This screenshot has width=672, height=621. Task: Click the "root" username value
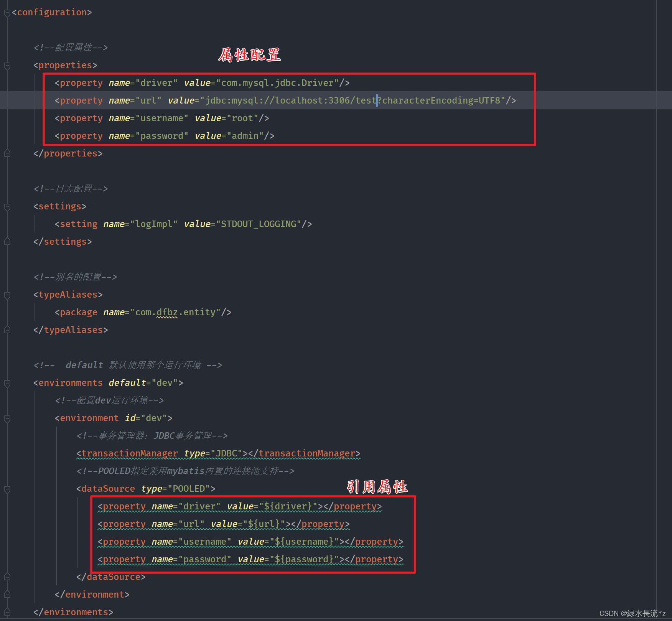click(x=242, y=118)
